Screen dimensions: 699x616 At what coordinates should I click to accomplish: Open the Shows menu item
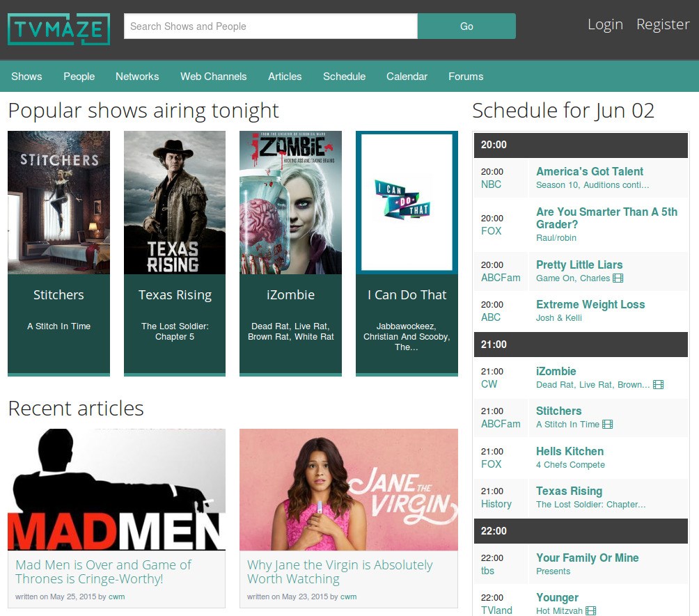(x=26, y=77)
